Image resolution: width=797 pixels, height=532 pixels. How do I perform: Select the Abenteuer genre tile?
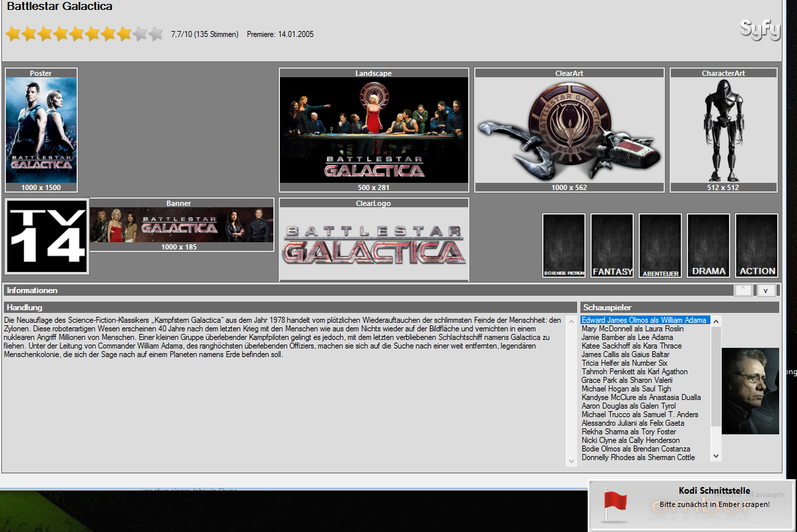660,245
